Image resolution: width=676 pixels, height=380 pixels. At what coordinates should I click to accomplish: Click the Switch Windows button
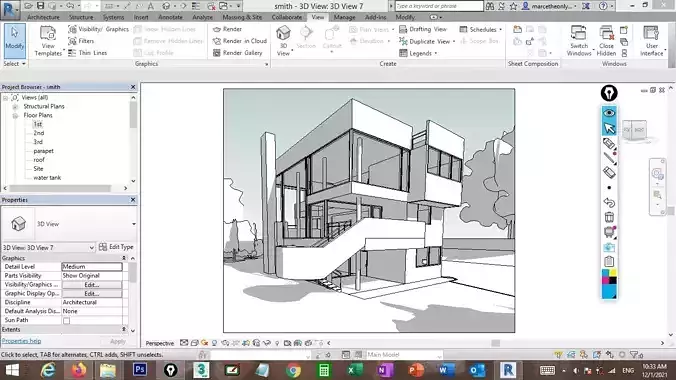pyautogui.click(x=579, y=41)
